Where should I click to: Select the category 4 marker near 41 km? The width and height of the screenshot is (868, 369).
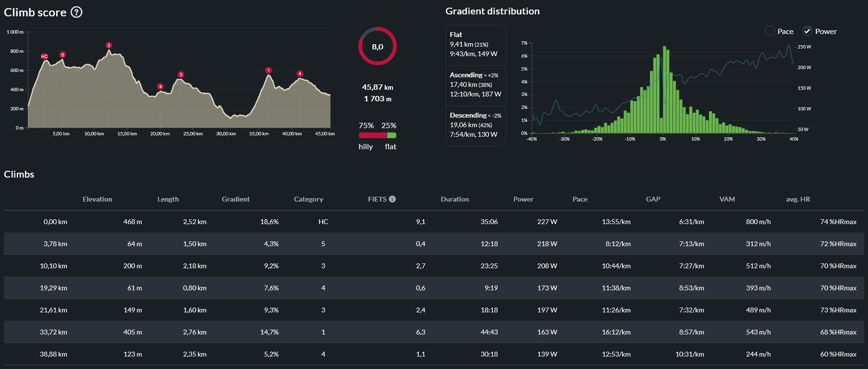click(x=300, y=74)
